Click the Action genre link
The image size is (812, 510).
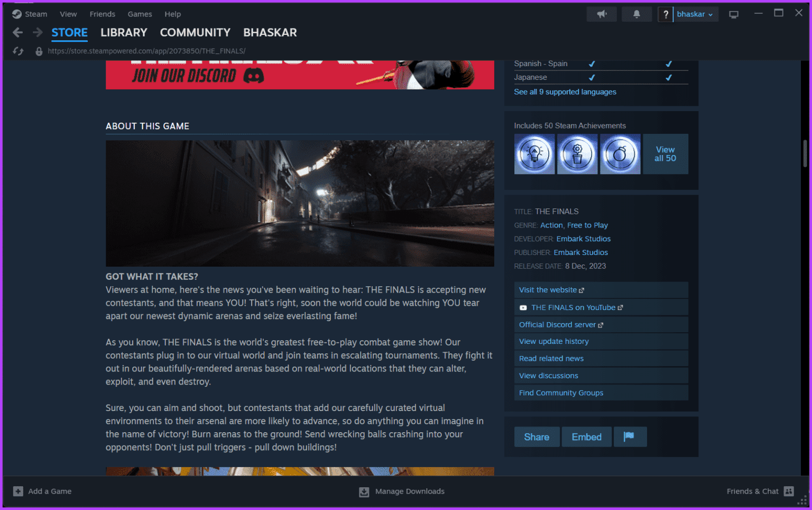point(551,225)
